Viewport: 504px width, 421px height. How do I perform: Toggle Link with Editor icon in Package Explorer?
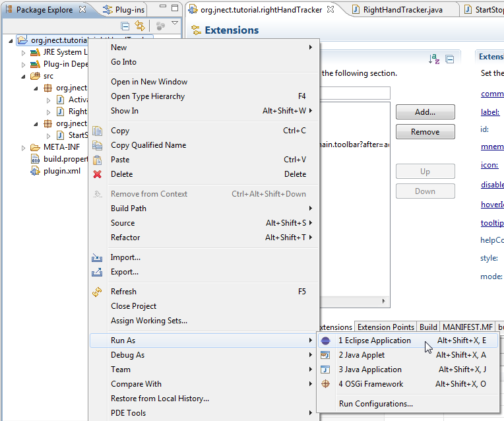pos(140,26)
